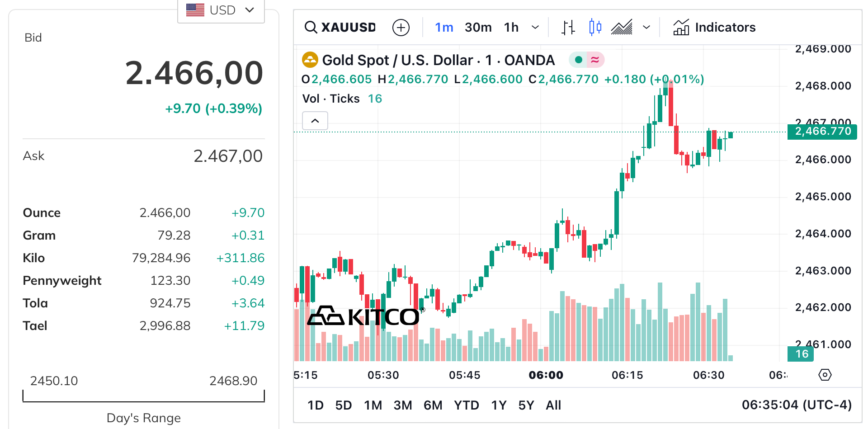Click the Kilo row value 79,284.96
This screenshot has width=868, height=429.
pyautogui.click(x=161, y=258)
